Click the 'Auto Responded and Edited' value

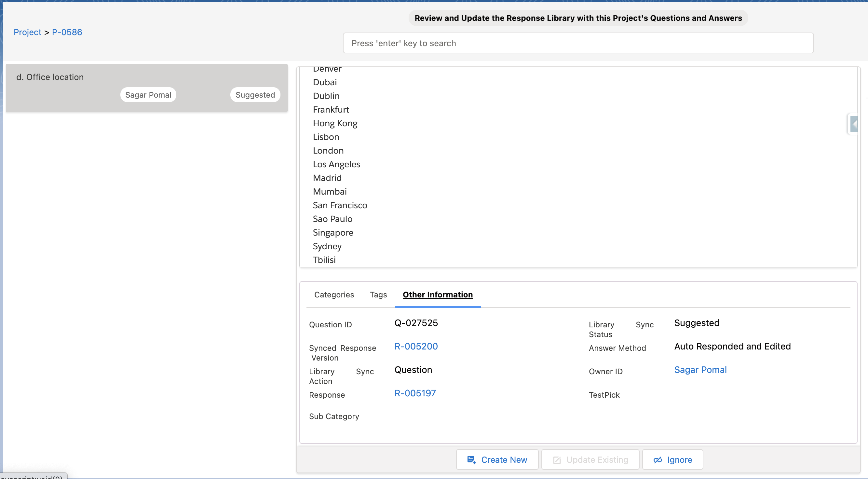[x=732, y=346]
